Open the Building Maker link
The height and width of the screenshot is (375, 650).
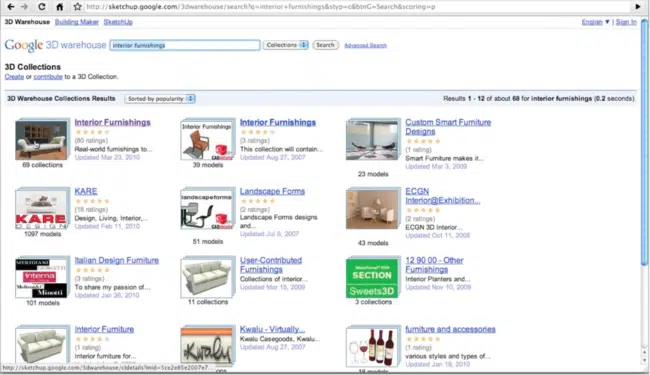[77, 22]
